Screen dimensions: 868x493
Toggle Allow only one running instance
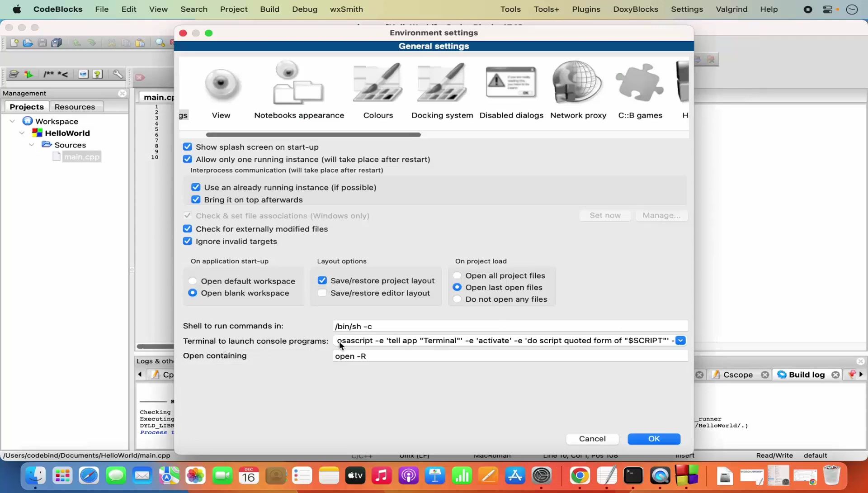[x=188, y=159]
